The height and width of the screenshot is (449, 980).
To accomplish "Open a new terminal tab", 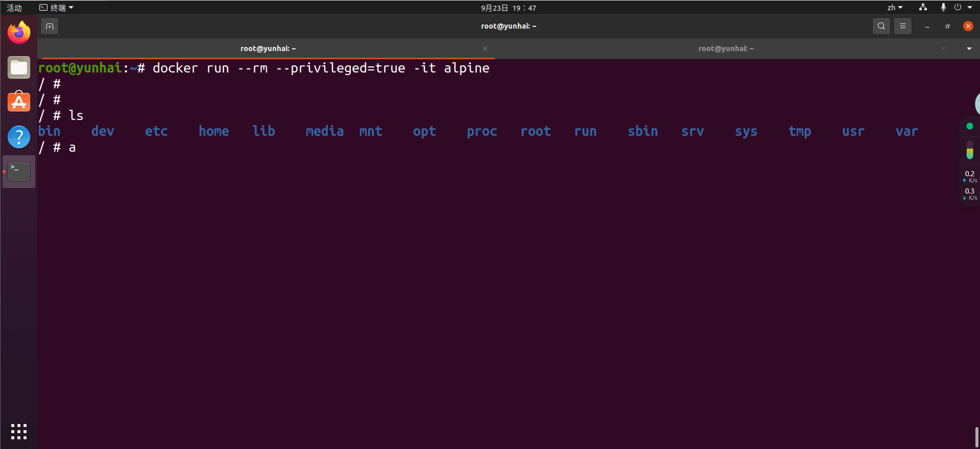I will click(50, 26).
